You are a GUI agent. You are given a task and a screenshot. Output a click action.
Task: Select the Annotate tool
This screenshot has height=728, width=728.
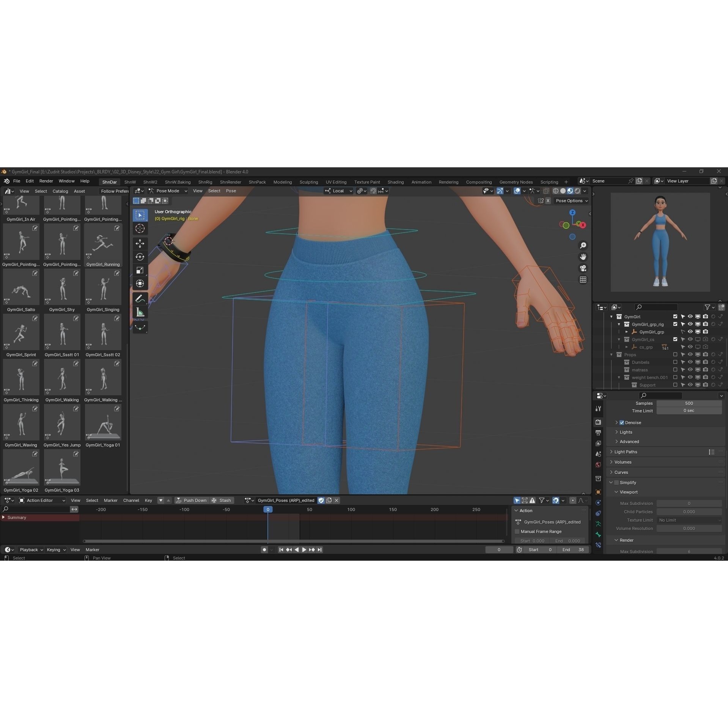click(x=140, y=298)
